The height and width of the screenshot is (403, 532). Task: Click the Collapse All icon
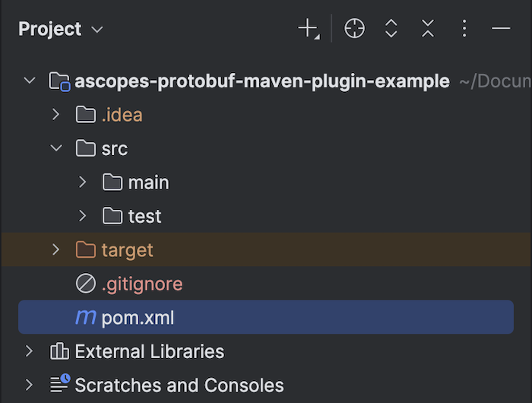click(427, 29)
